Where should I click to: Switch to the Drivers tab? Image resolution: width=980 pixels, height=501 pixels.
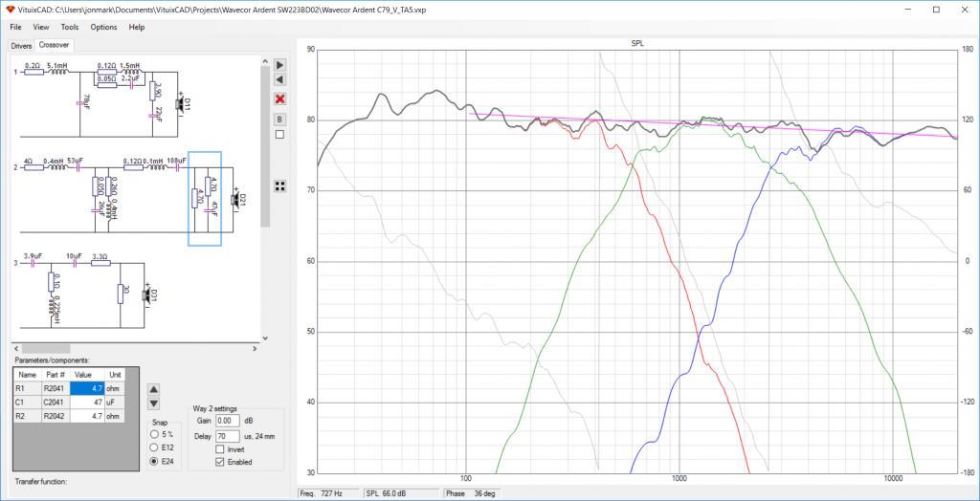pyautogui.click(x=21, y=46)
